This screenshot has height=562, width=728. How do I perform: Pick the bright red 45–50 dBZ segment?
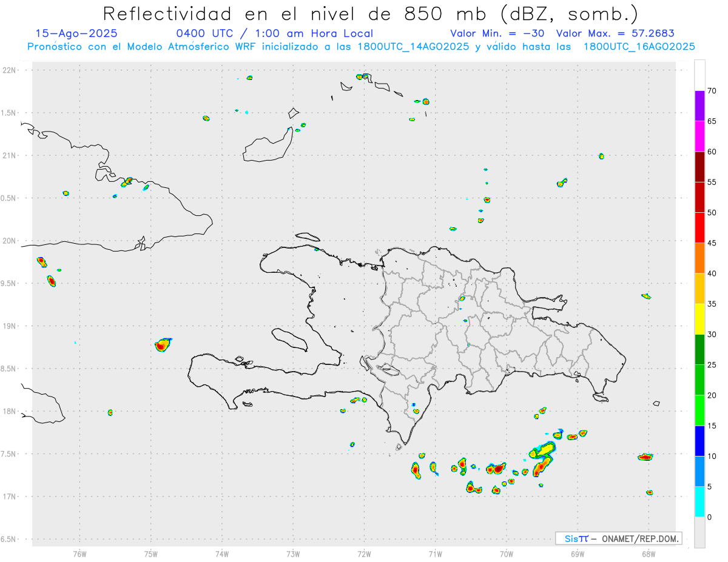(699, 228)
